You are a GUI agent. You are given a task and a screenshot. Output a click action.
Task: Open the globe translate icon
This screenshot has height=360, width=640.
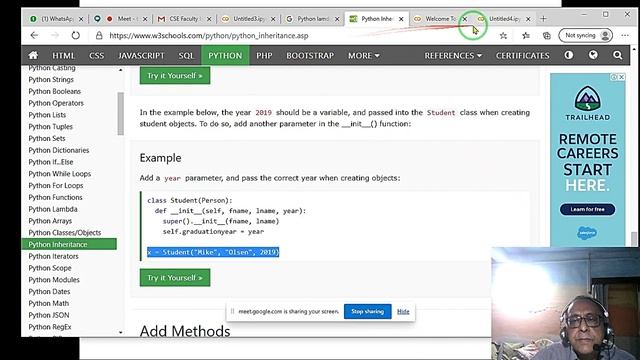[593, 55]
